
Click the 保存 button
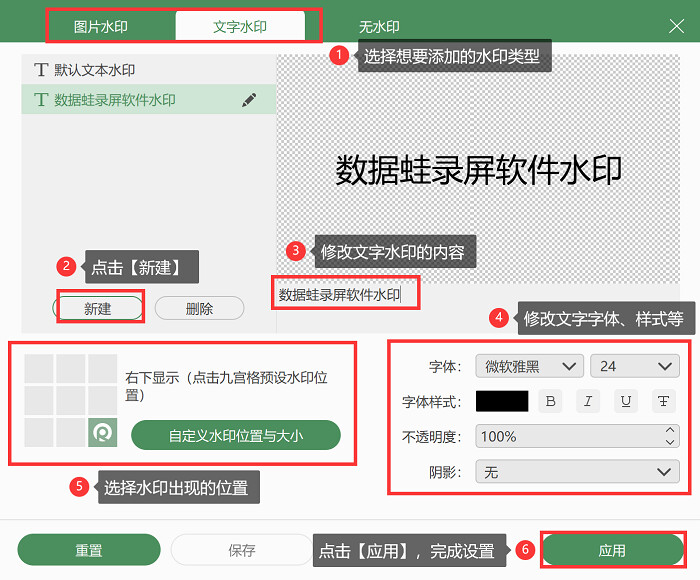click(x=242, y=550)
